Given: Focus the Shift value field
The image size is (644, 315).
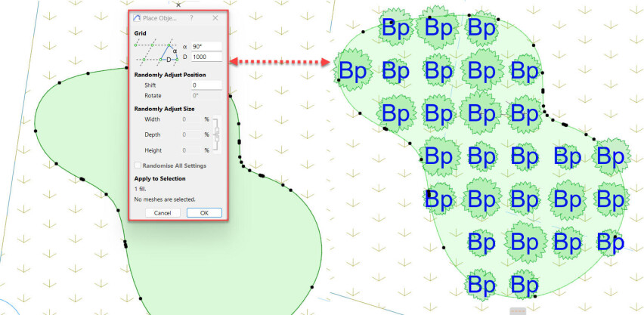Looking at the screenshot, I should click(x=206, y=85).
